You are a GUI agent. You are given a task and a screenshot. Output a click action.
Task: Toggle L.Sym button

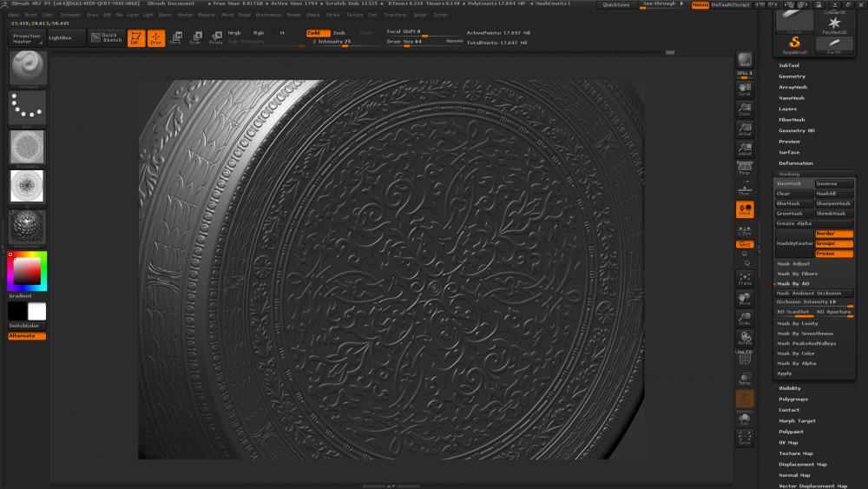coord(745,230)
